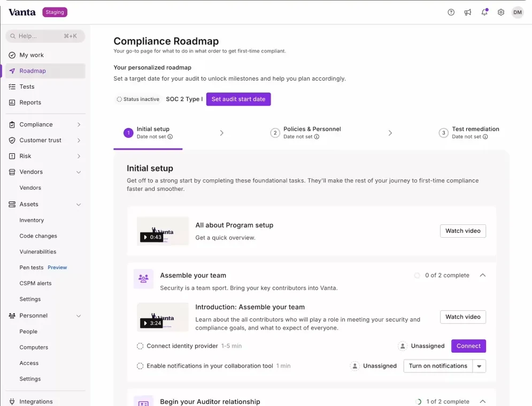Click the Customer trust shield icon
Viewport: 532px width, 406px height.
point(12,140)
